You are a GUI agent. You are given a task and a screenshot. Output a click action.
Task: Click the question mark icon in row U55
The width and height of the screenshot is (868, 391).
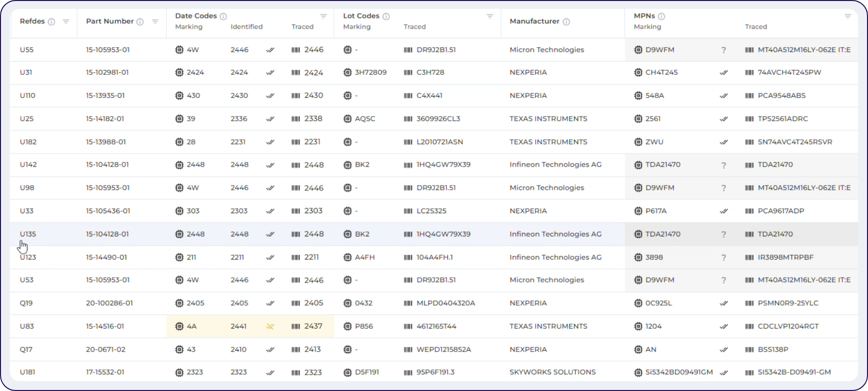(x=723, y=50)
